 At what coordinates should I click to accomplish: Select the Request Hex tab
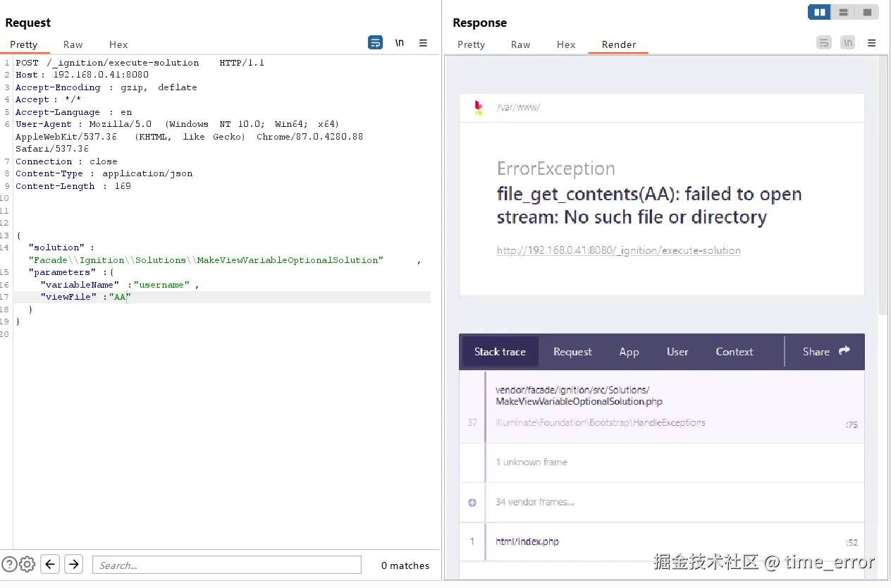[118, 44]
